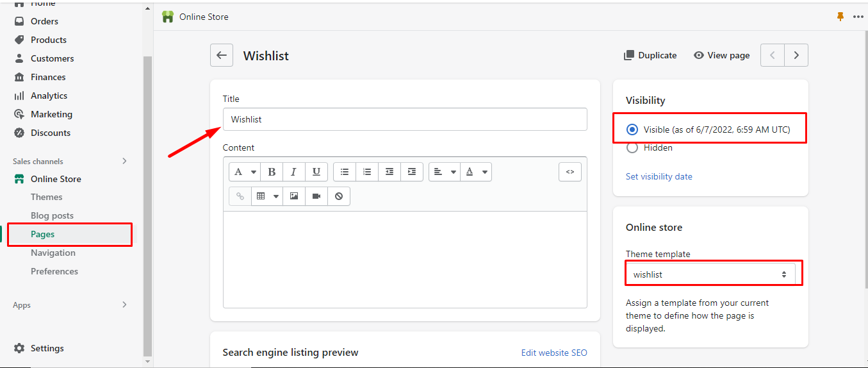The width and height of the screenshot is (868, 368).
Task: Open the Theme template dropdown
Action: point(710,274)
